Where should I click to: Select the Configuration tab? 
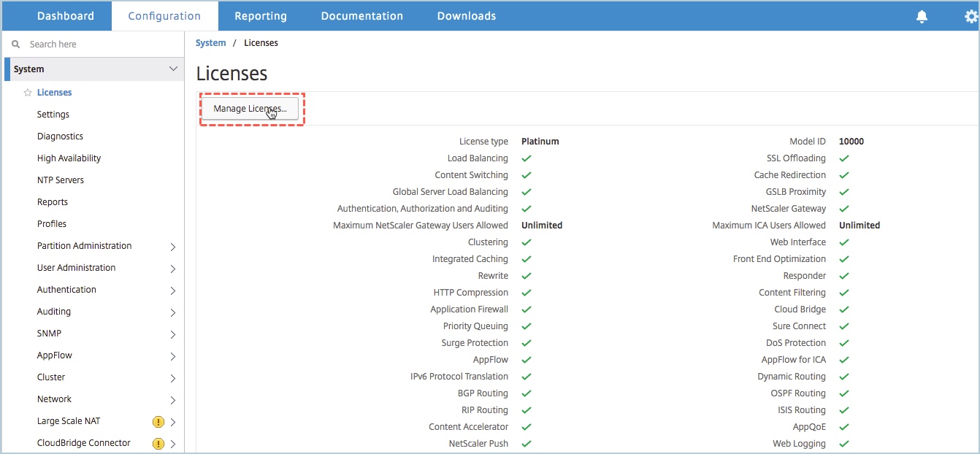click(x=164, y=16)
